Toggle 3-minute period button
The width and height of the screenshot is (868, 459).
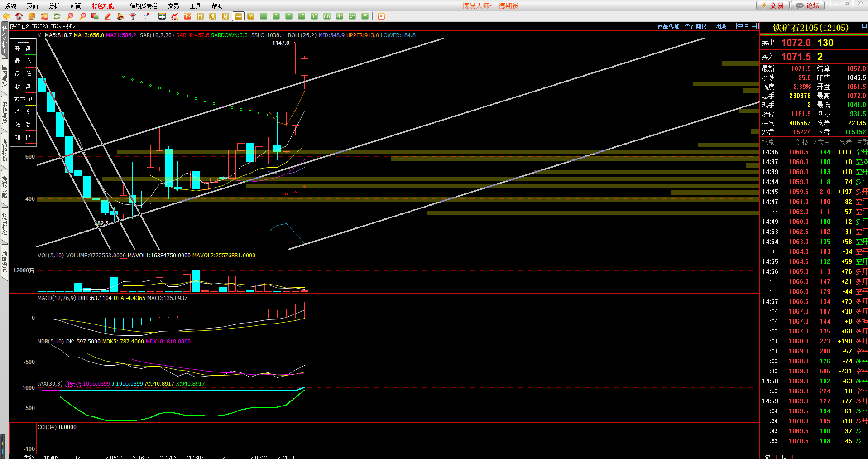[x=276, y=16]
